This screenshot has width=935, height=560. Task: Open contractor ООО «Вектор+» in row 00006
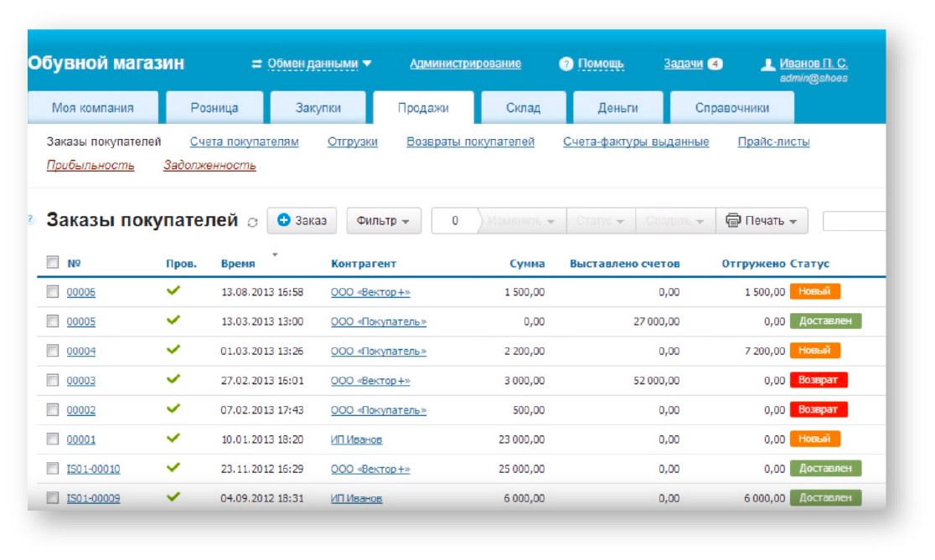click(370, 292)
